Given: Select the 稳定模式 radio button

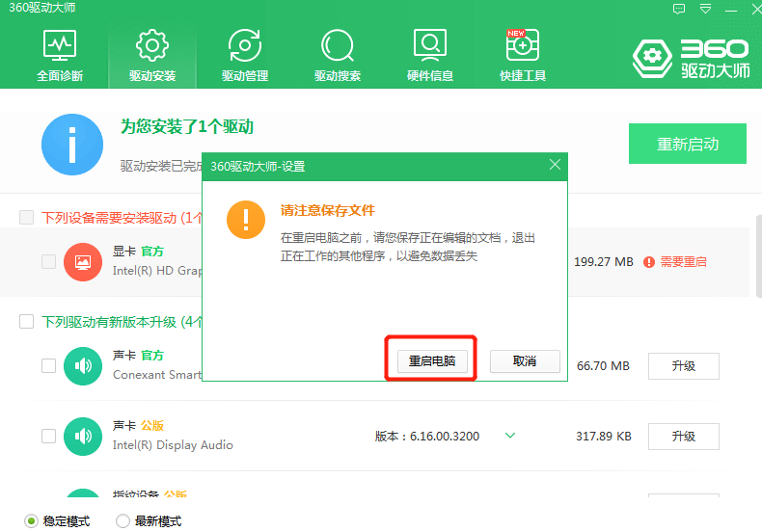Looking at the screenshot, I should (x=31, y=520).
